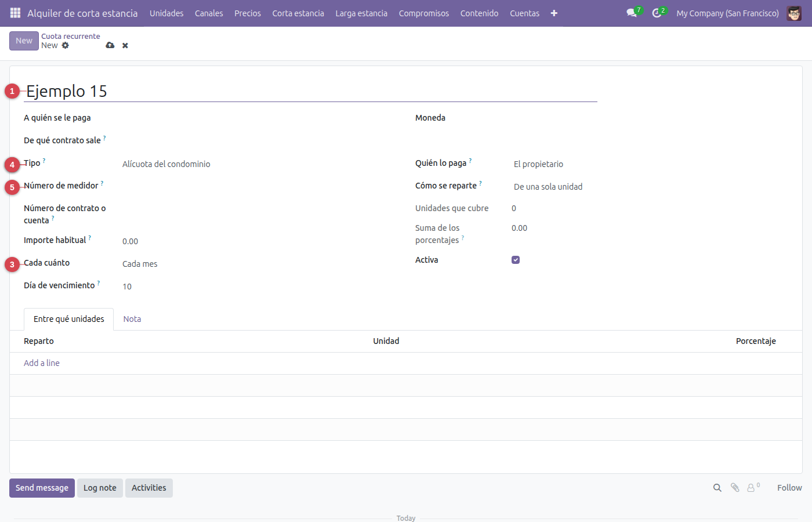
Task: Toggle the Activa checkbox
Action: click(x=516, y=260)
